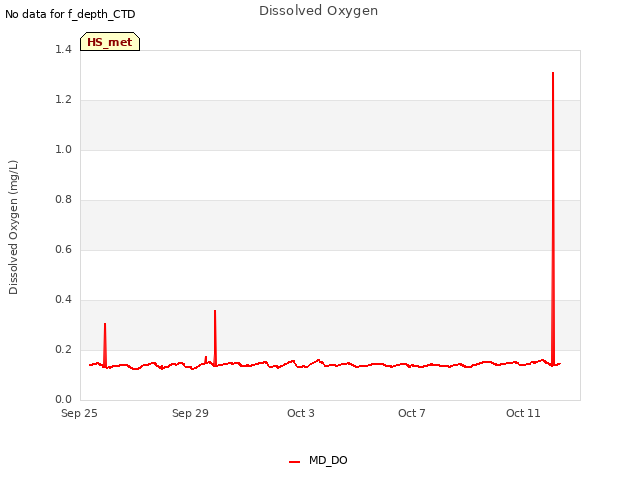Click the 'No data for f_depth_CTD' message
This screenshot has width=640, height=480.
(x=70, y=14)
